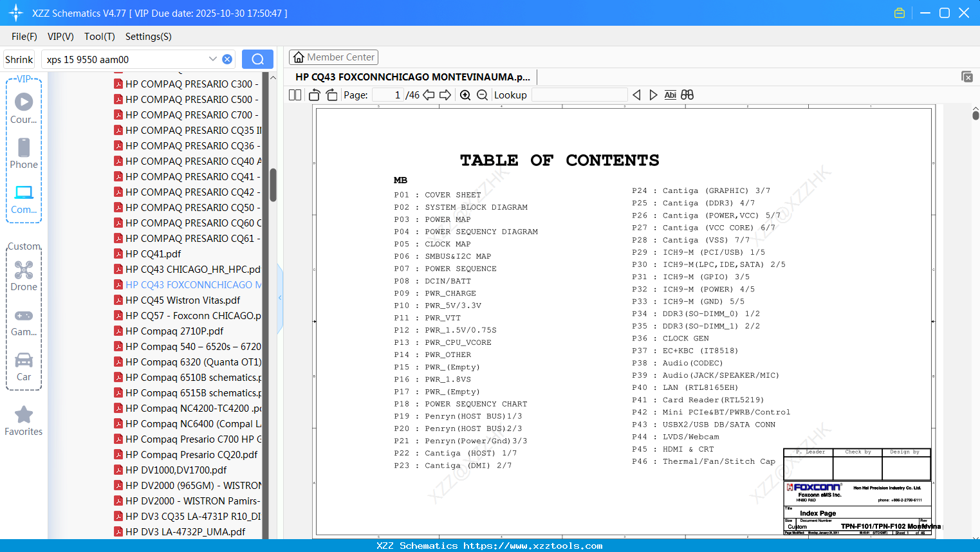Screen dimensions: 980x552
Task: Open the File(F) menu
Action: (x=24, y=37)
